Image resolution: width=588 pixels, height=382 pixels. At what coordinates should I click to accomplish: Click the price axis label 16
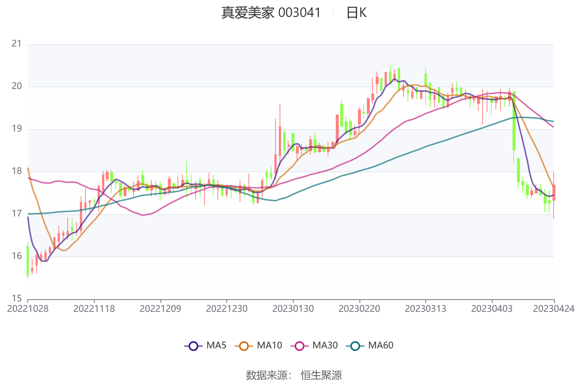click(x=17, y=256)
